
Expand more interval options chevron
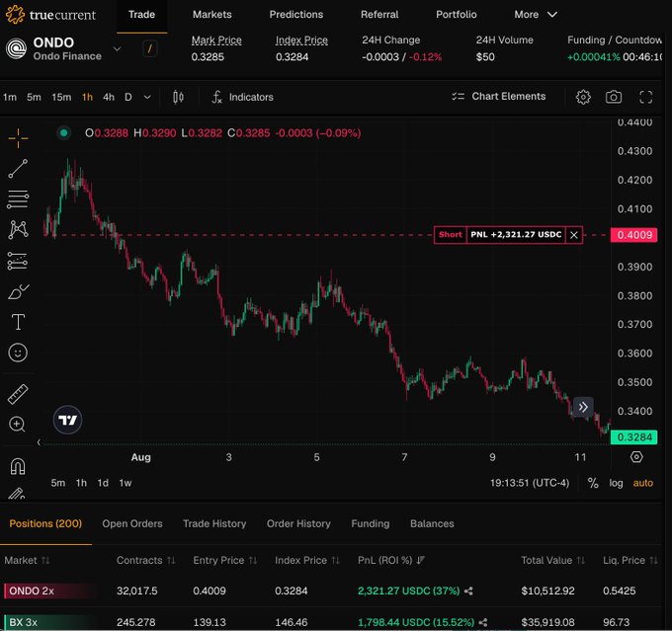147,97
